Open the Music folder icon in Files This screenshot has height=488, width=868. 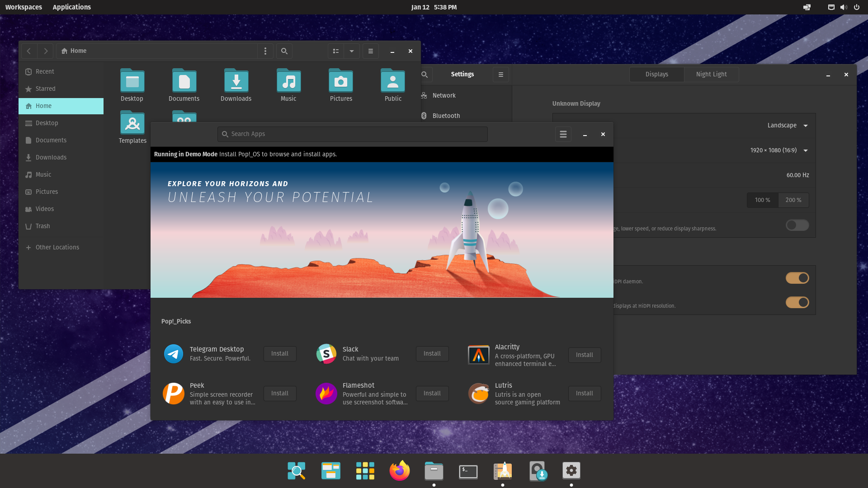(x=288, y=81)
